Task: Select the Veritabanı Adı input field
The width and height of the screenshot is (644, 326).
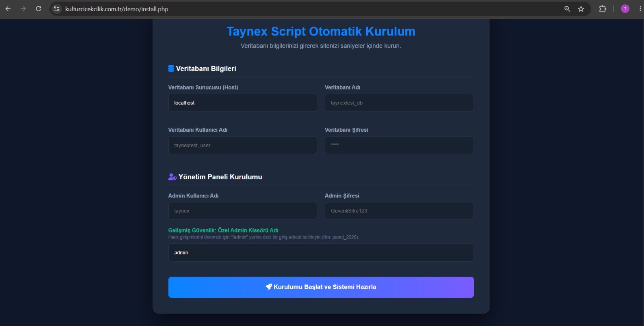Action: click(399, 103)
